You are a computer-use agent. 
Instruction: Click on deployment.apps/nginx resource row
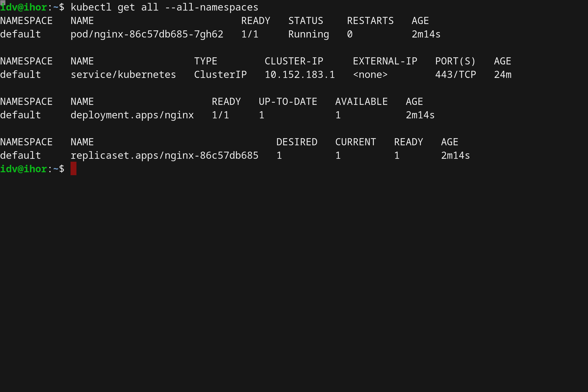pos(132,115)
